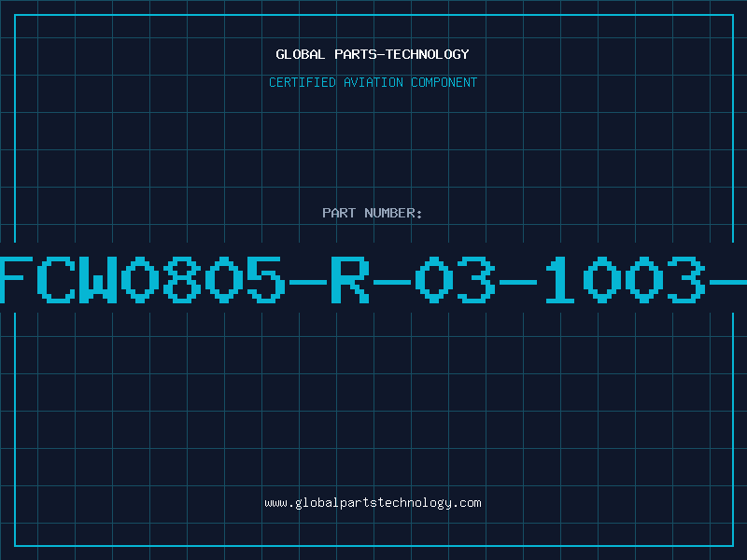The height and width of the screenshot is (560, 747).
Task: Open the www.globalpartstechnology.com link
Action: [x=373, y=503]
